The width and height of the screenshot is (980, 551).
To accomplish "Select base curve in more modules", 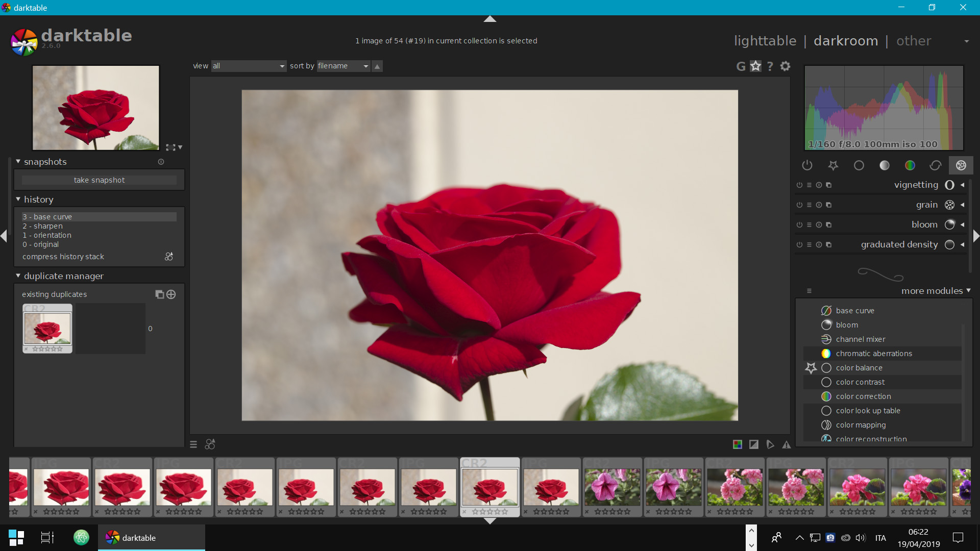I will (882, 311).
